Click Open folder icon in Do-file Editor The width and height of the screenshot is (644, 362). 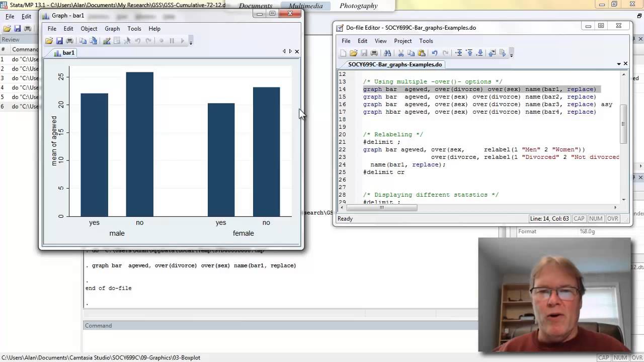coord(353,53)
